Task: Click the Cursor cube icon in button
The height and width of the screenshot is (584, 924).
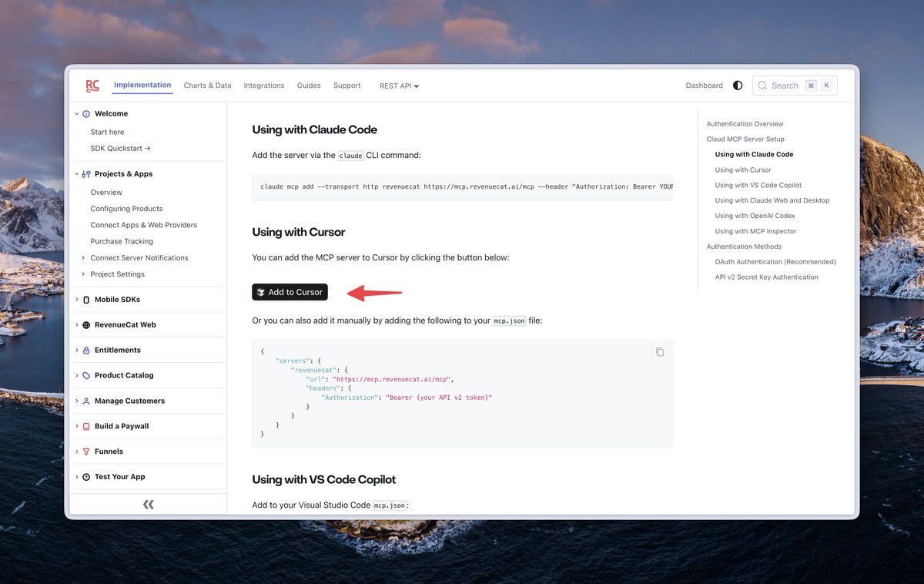Action: (261, 292)
